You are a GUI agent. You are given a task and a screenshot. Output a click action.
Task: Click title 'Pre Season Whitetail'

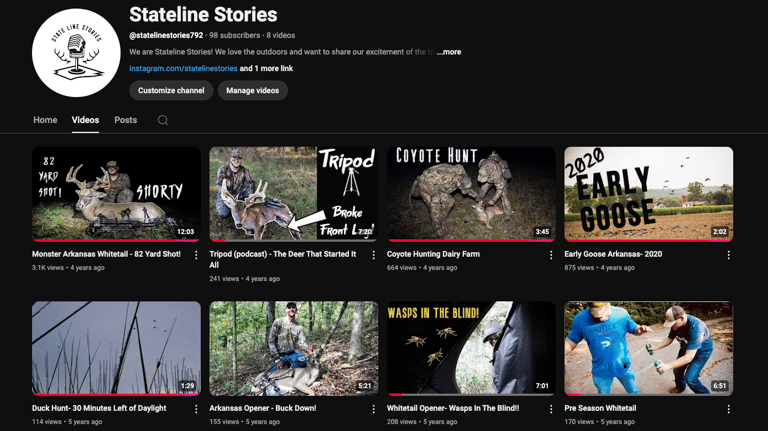click(600, 408)
